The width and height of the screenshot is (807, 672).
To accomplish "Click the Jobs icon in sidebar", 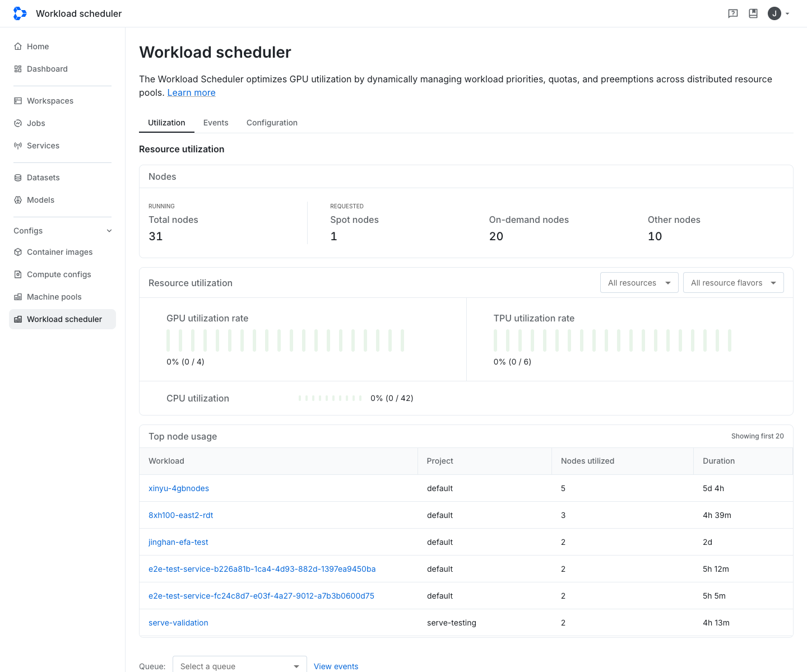I will [x=18, y=123].
